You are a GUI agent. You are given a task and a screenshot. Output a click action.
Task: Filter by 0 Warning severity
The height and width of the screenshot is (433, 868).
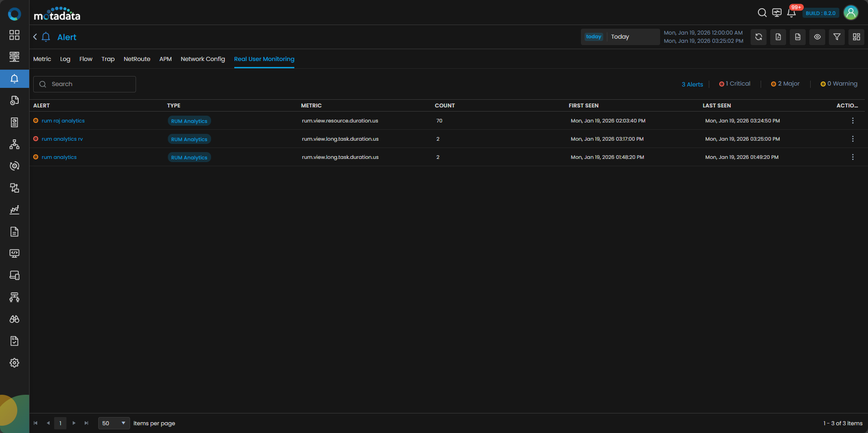pos(839,84)
